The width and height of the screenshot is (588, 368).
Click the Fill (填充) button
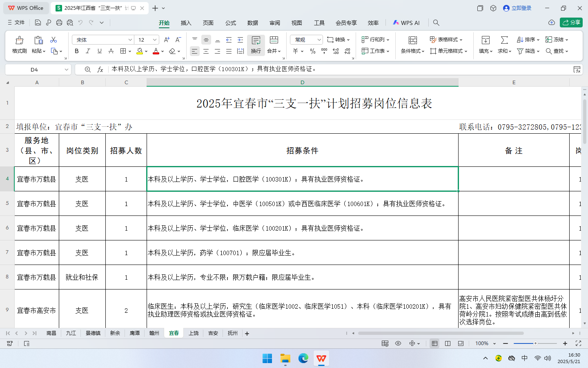tap(486, 45)
